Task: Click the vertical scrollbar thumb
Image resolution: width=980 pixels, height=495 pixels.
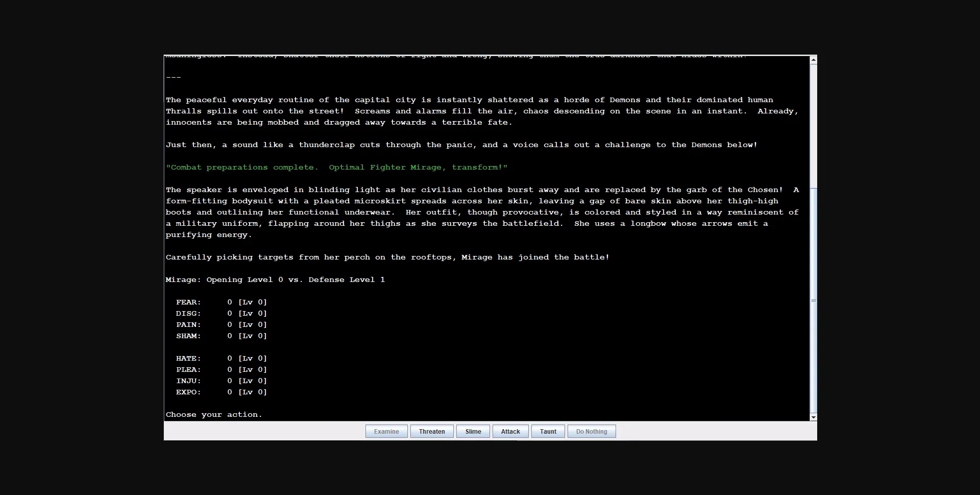Action: [x=813, y=300]
